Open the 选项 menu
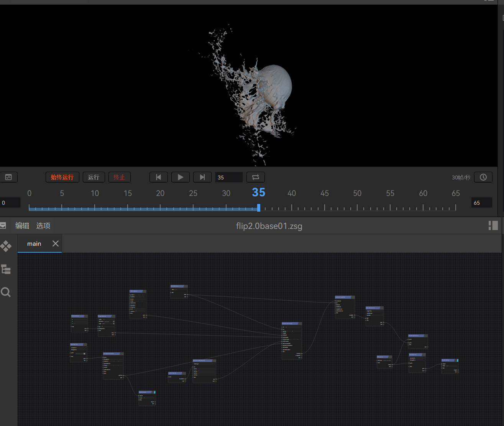Image resolution: width=504 pixels, height=426 pixels. (43, 226)
